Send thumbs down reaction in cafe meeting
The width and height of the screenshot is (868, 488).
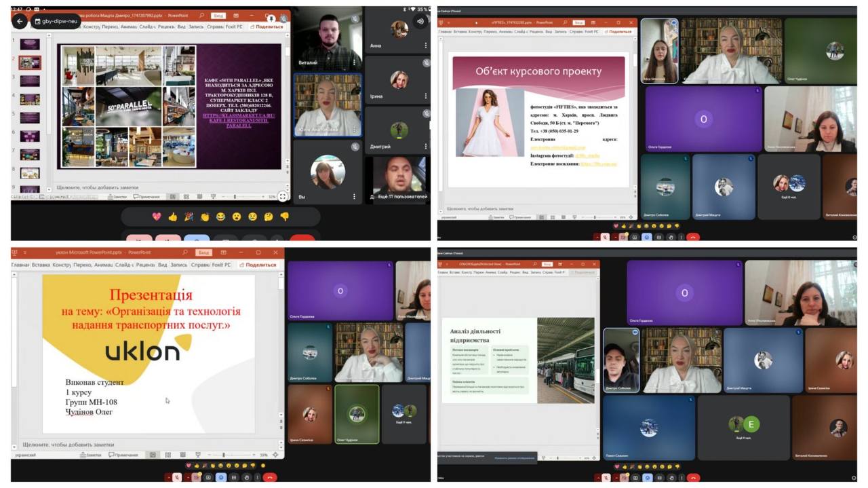pyautogui.click(x=284, y=217)
